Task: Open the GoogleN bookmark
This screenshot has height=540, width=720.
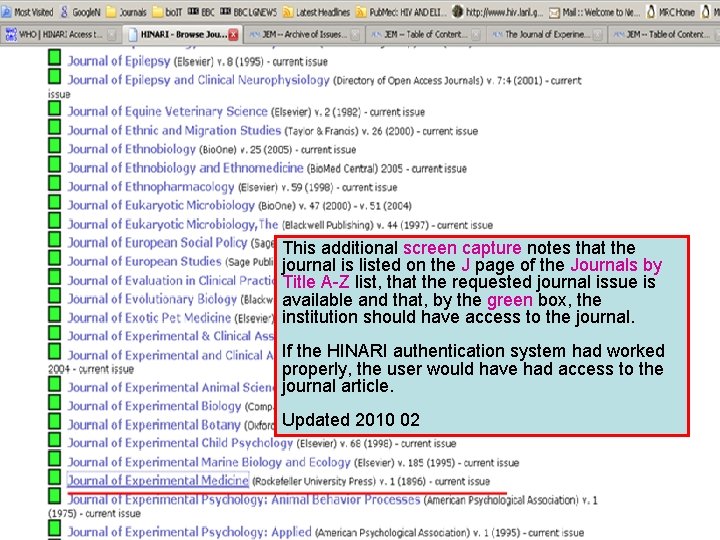Action: [81, 12]
